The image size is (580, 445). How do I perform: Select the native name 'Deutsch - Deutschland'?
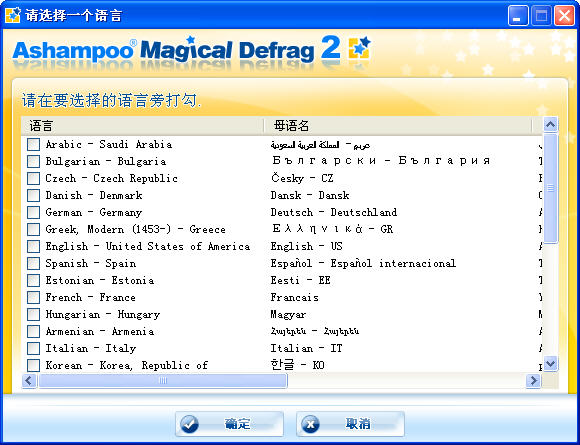click(x=334, y=212)
